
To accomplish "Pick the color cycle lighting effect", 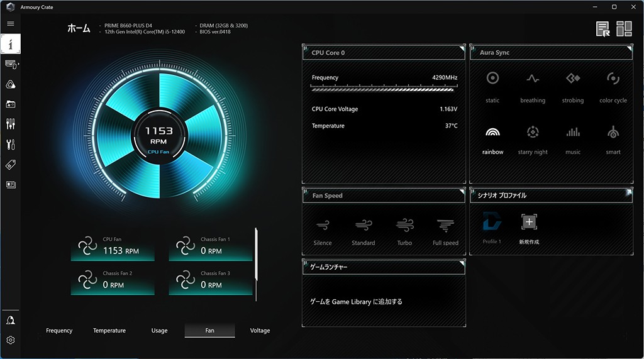I will [x=613, y=79].
